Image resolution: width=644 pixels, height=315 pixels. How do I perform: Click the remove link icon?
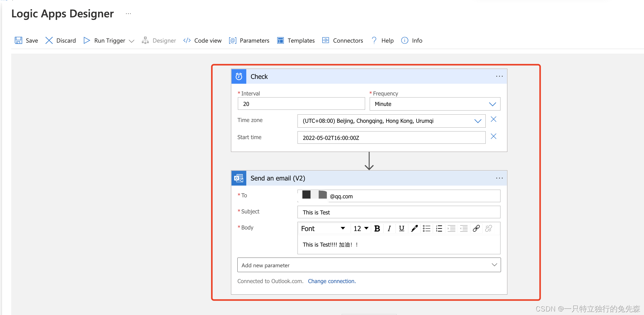488,228
